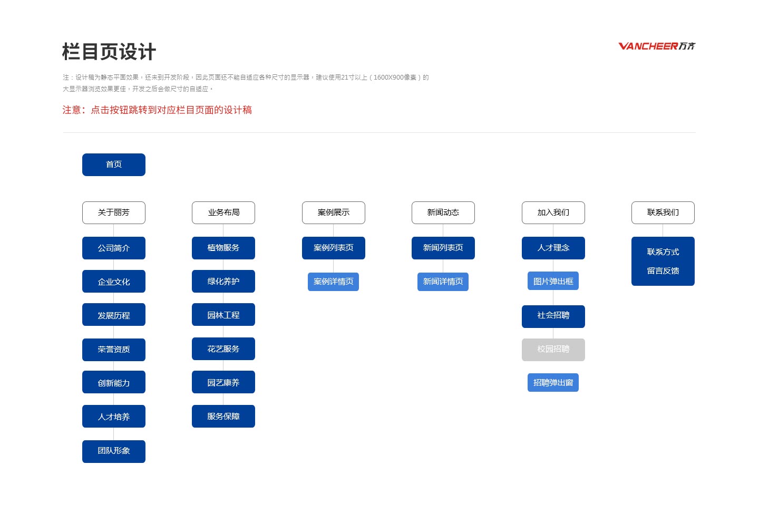The height and width of the screenshot is (532, 759).
Task: Jump to 园林工程 design
Action: [x=223, y=315]
